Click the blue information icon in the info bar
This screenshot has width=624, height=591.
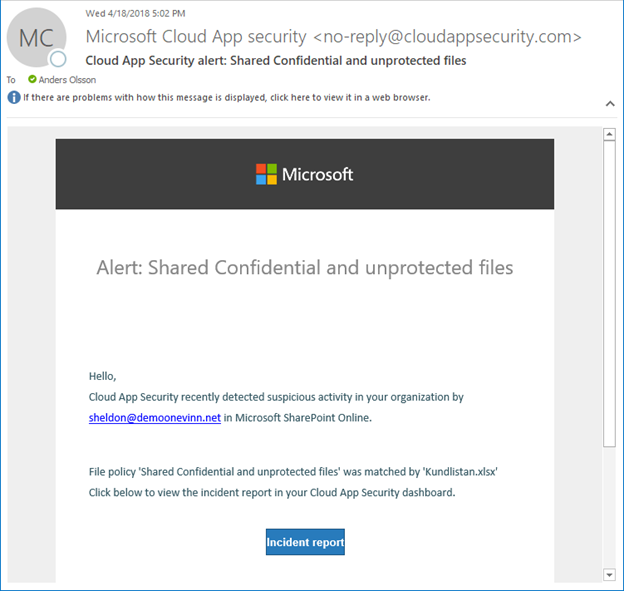pyautogui.click(x=14, y=98)
